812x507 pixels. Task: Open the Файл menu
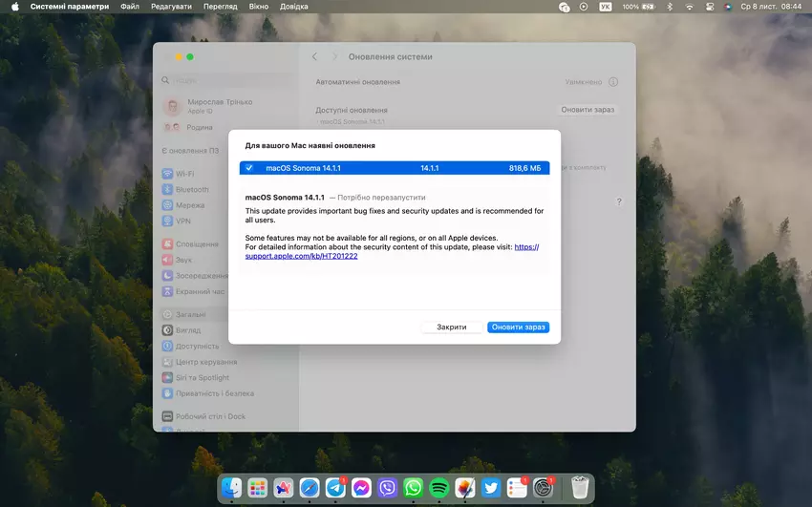[x=130, y=7]
